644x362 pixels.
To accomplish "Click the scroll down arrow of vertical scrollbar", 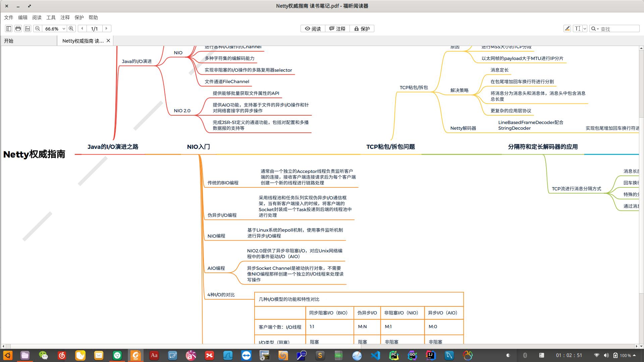I will [641, 346].
